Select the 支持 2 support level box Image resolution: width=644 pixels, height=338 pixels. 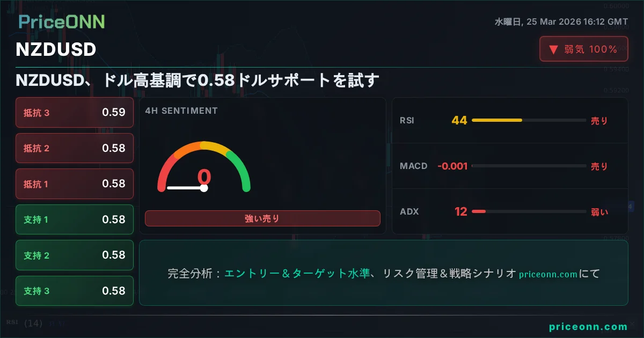point(75,255)
